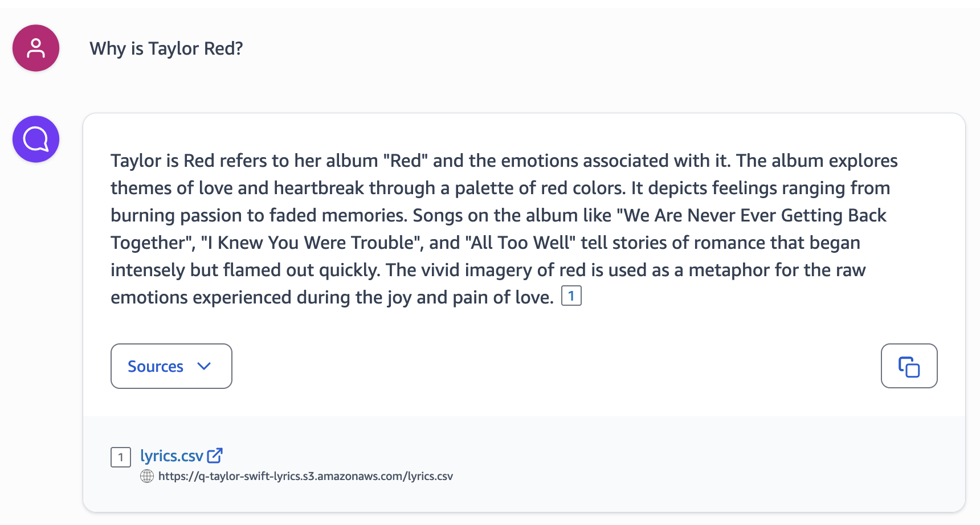980x525 pixels.
Task: Click the globe icon before the source URL
Action: point(147,476)
